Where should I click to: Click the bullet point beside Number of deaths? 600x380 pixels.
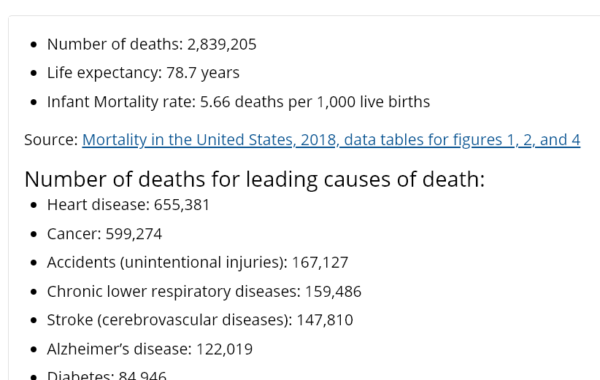[x=34, y=45]
